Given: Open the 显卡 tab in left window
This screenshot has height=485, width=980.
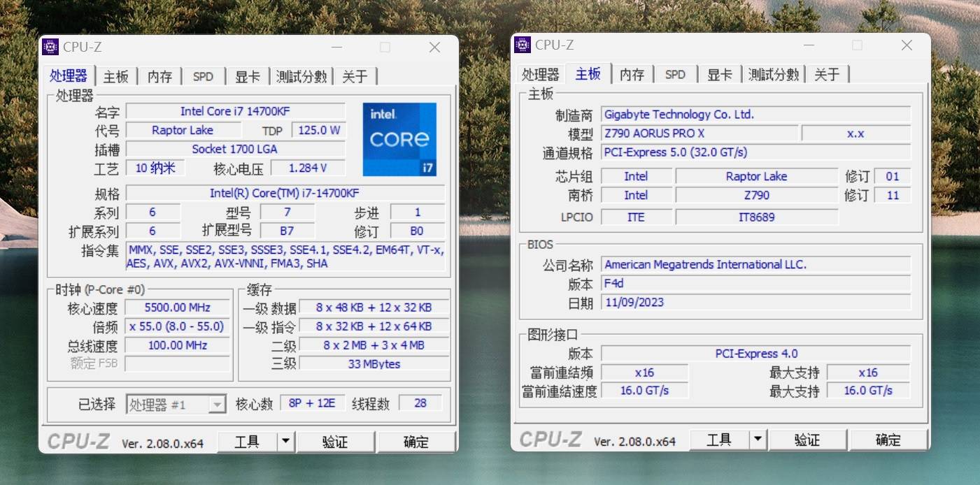Looking at the screenshot, I should click(247, 76).
